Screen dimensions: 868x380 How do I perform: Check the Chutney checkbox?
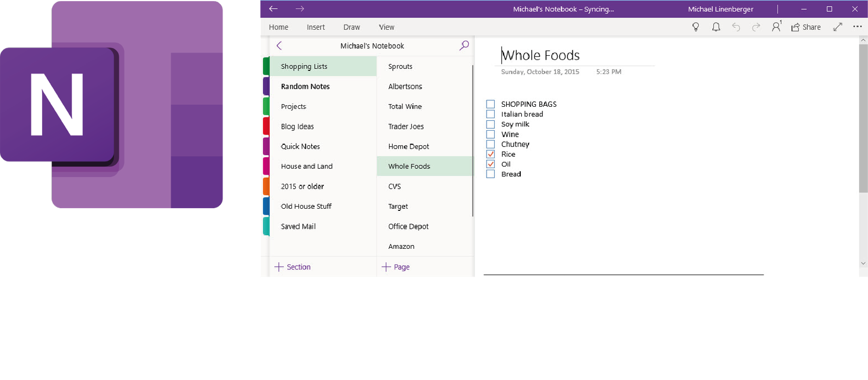click(x=490, y=144)
